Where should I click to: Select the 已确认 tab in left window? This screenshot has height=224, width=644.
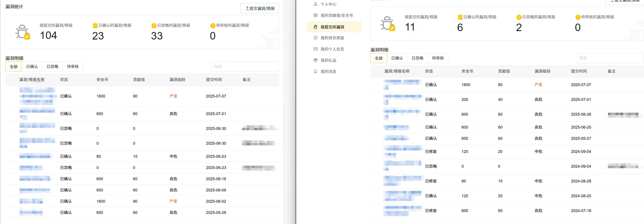tap(32, 66)
